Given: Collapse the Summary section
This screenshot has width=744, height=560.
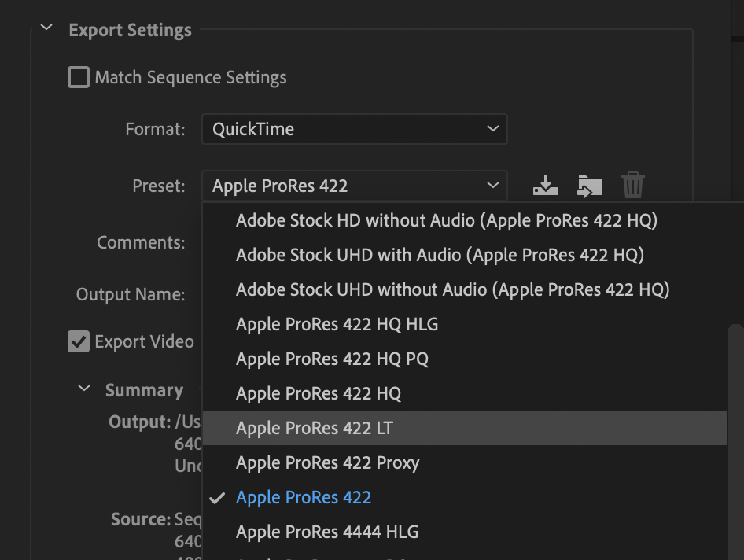Looking at the screenshot, I should tap(84, 390).
